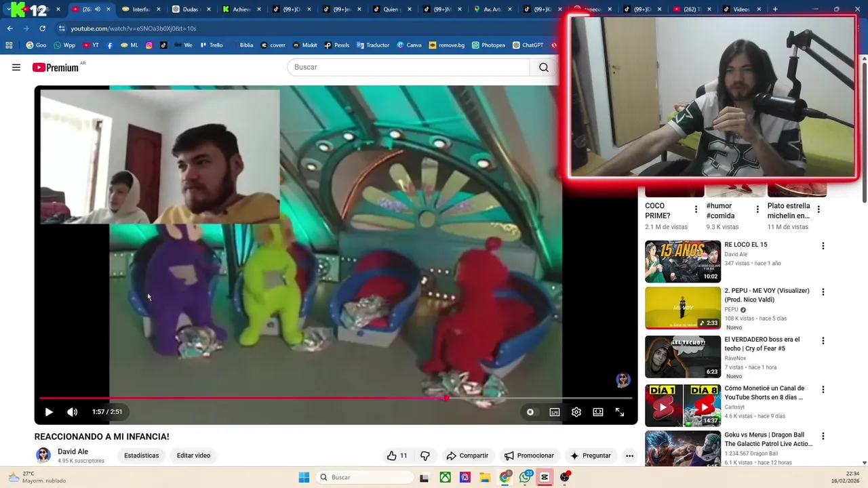The image size is (868, 488).
Task: Open options menu for COCO PRIME short
Action: (696, 209)
